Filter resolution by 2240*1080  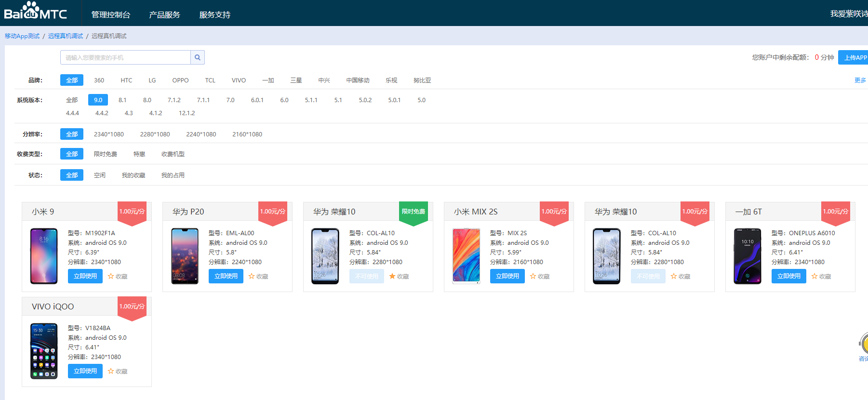coord(201,134)
